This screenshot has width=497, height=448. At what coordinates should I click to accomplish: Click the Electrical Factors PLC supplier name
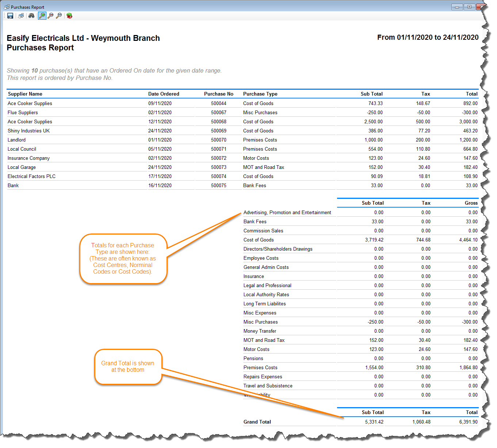tap(32, 177)
